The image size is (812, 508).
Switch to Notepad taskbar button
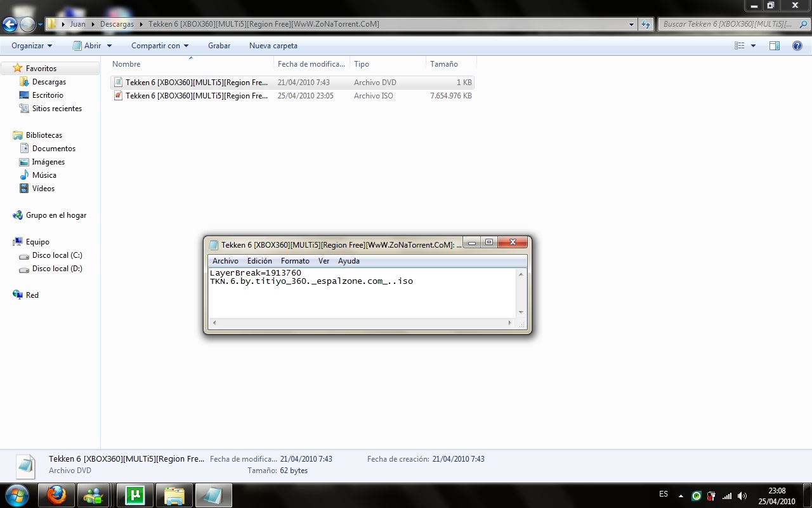214,495
